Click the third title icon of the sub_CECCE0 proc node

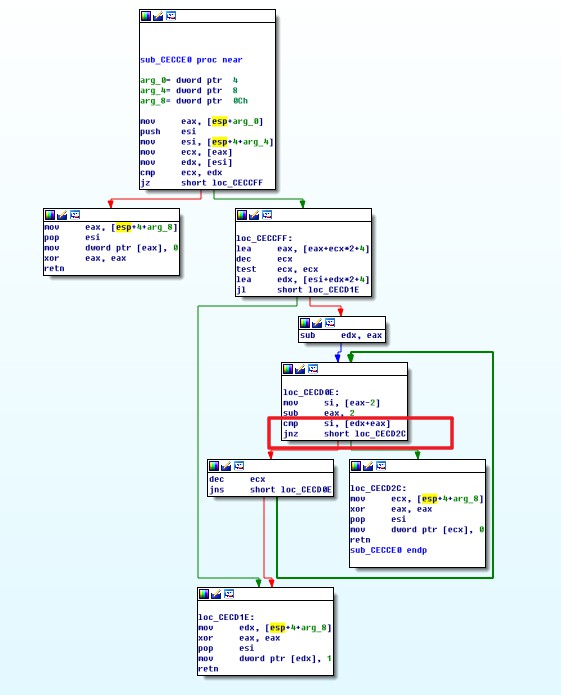pos(171,16)
